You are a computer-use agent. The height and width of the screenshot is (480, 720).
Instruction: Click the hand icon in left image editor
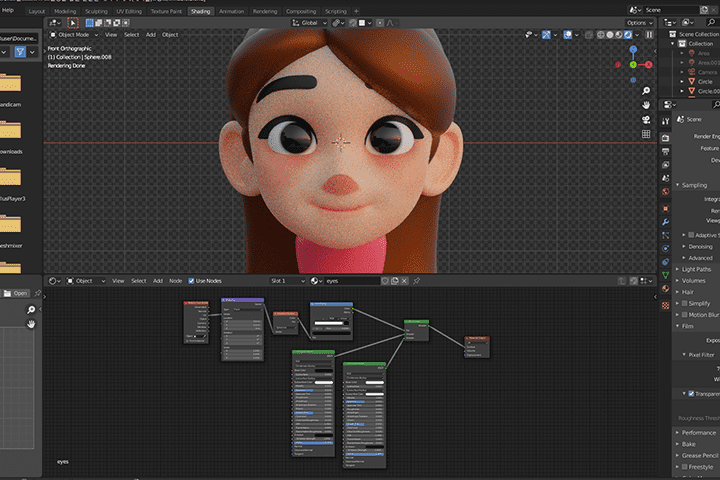[x=31, y=324]
